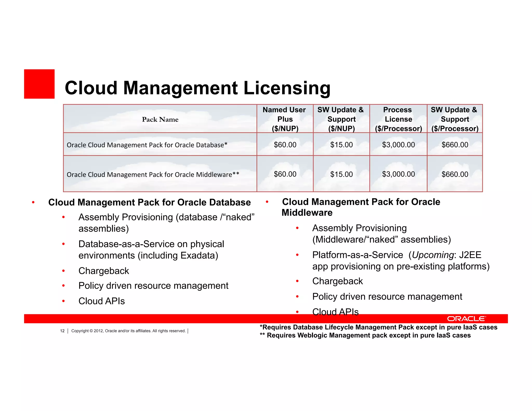Select $660.00 in the Oracle Middleware row
The width and height of the screenshot is (532, 411).
(x=455, y=174)
